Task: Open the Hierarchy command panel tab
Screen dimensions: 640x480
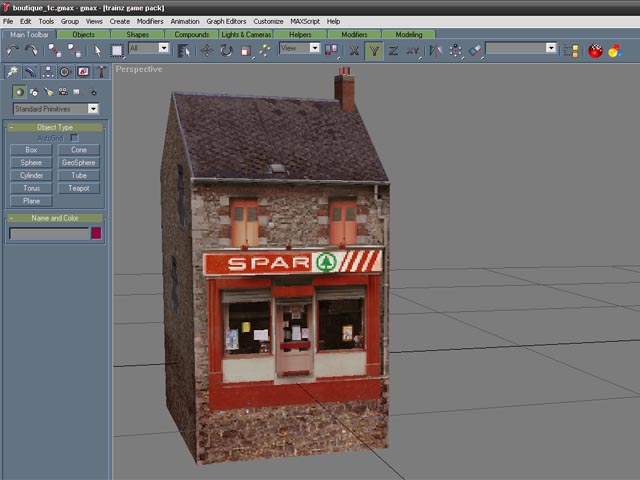Action: tap(48, 72)
